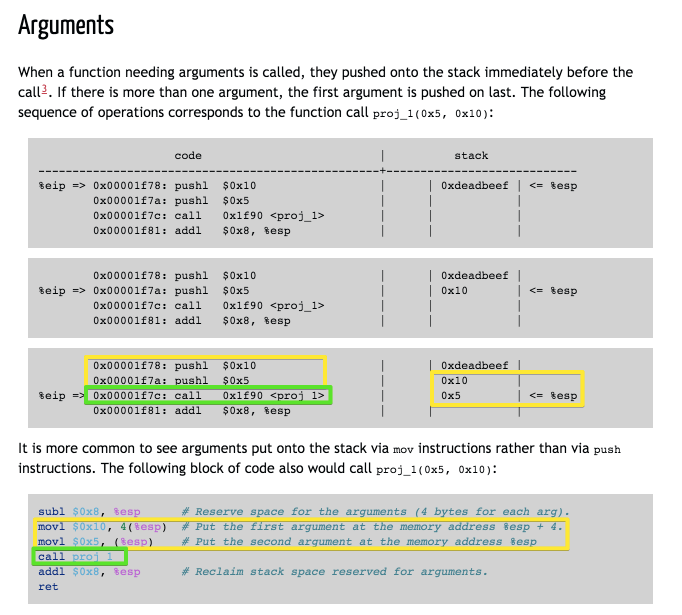Click the 'ret' instruction
Screen dimensions: 682x615
(x=48, y=587)
